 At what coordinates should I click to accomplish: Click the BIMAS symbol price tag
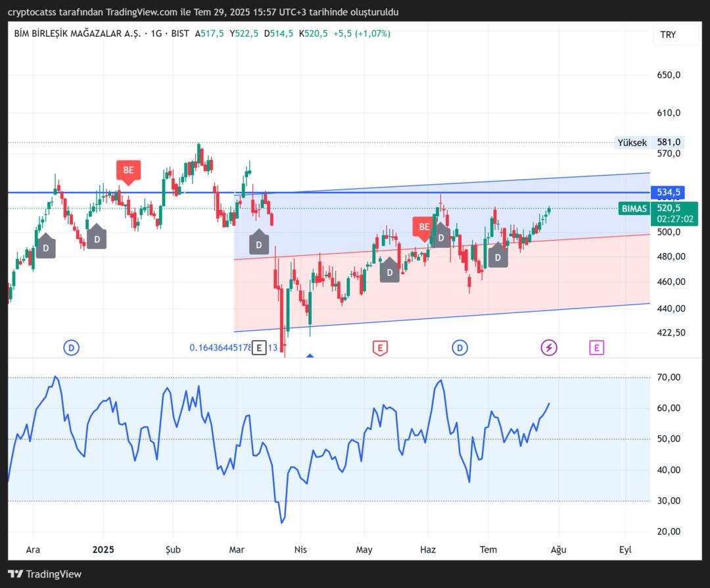click(x=634, y=208)
